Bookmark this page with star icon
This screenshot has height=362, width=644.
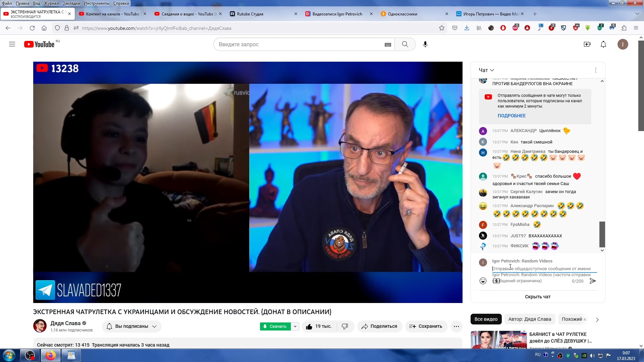pos(441,28)
